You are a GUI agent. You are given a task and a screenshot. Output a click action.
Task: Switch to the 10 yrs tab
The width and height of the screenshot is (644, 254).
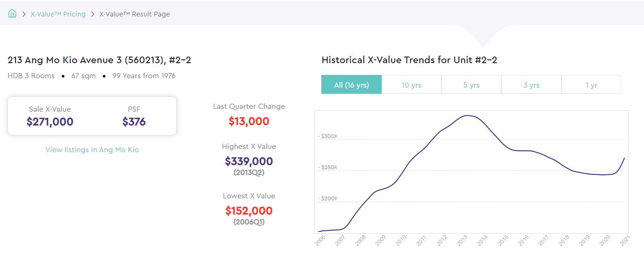point(411,85)
